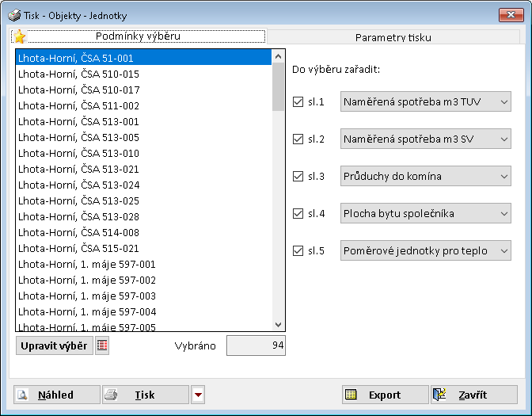This screenshot has width=532, height=416.
Task: Uncheck the sl.1 checkbox
Action: click(298, 101)
